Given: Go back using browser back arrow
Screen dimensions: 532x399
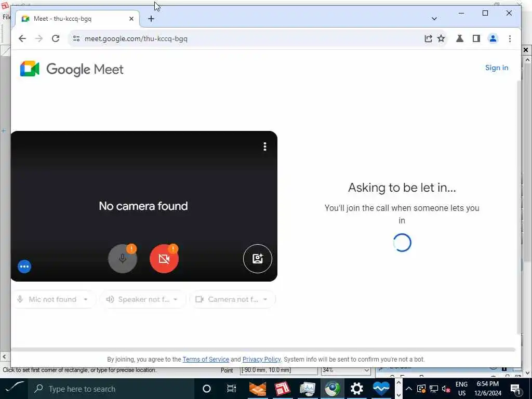Looking at the screenshot, I should [22, 38].
